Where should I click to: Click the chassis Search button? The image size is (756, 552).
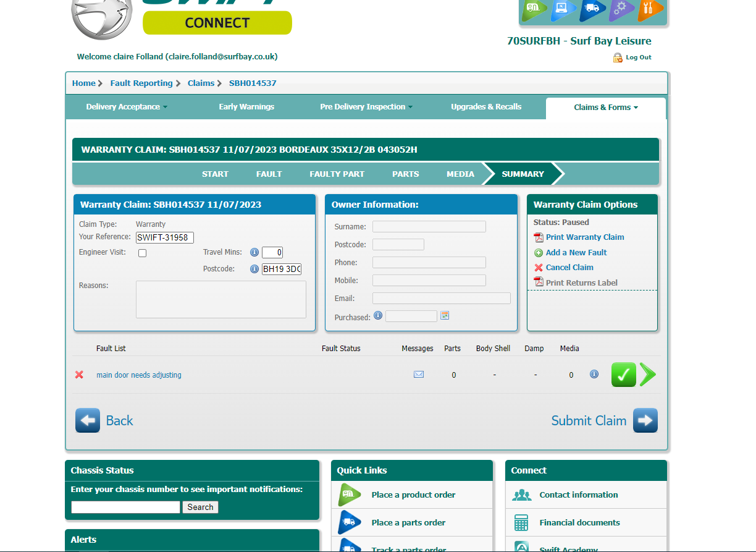(200, 507)
